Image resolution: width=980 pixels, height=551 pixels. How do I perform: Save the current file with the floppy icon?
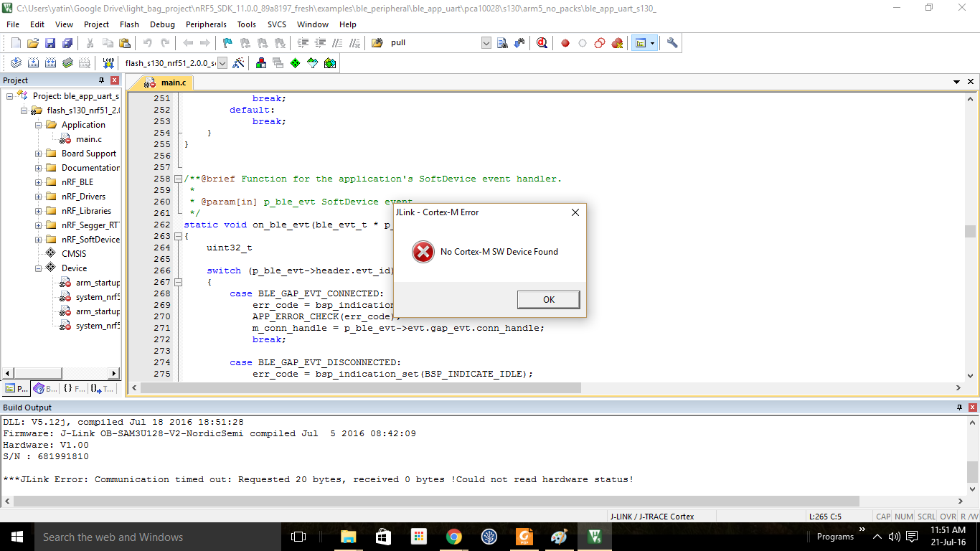[50, 43]
